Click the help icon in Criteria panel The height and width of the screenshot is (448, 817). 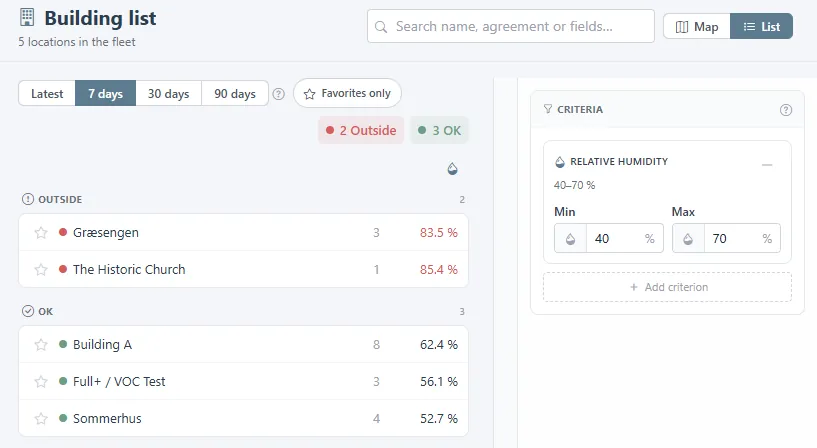pyautogui.click(x=786, y=110)
